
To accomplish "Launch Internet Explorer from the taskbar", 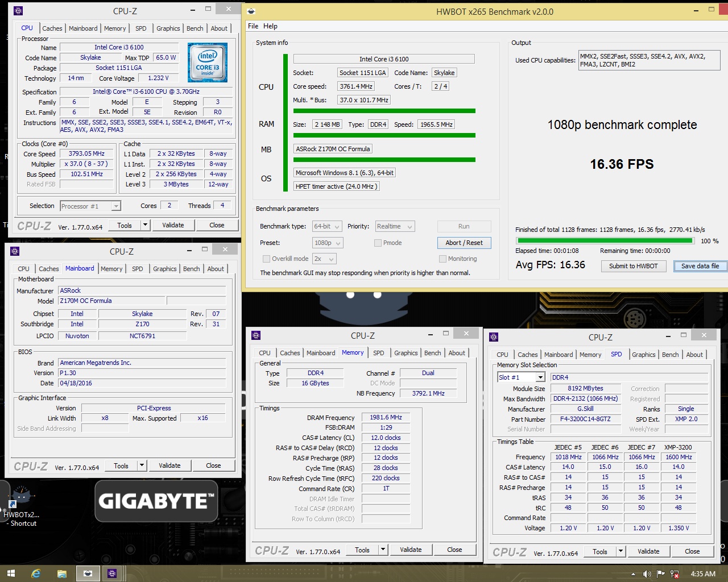I will pyautogui.click(x=36, y=573).
